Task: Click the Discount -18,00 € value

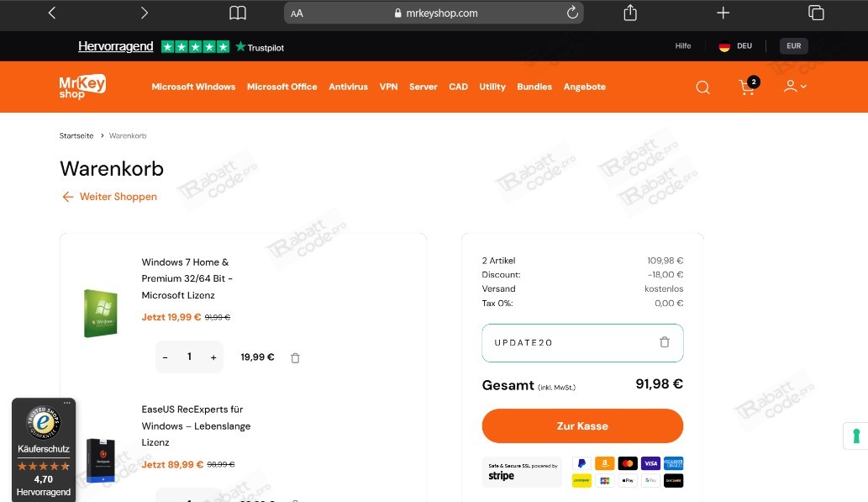Action: [x=665, y=275]
